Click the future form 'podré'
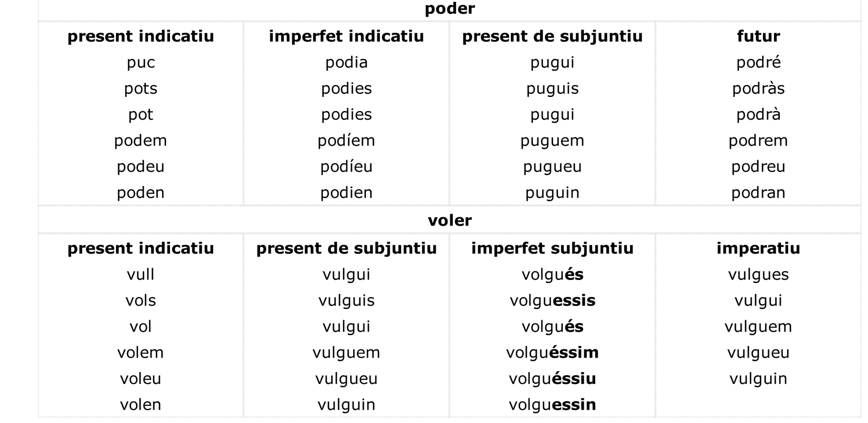Viewport: 868px width, 423px height. 758,62
